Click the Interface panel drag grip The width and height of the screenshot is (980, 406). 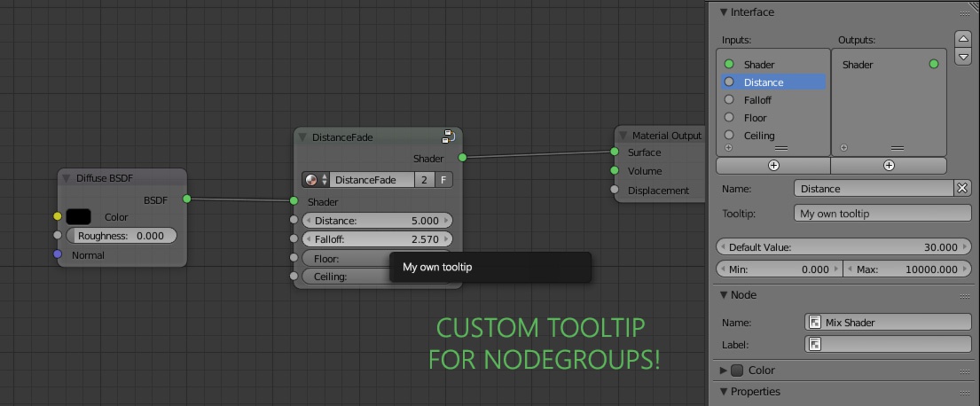[x=965, y=13]
